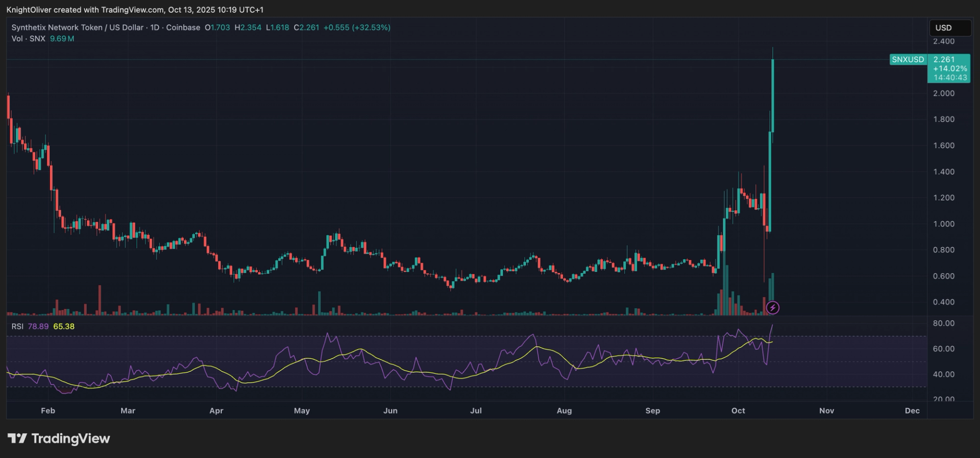The height and width of the screenshot is (458, 980).
Task: Open the USD currency dropdown
Action: [949, 28]
